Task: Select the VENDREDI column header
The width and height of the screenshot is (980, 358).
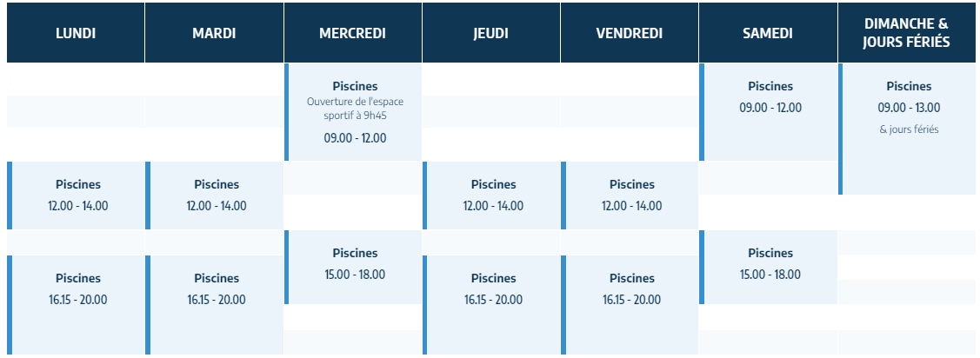Action: coord(630,32)
